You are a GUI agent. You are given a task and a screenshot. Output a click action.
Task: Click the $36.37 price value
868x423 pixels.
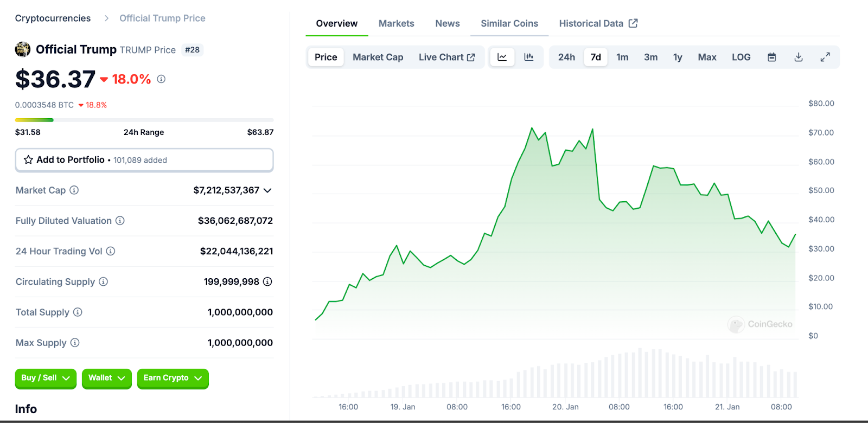point(55,79)
